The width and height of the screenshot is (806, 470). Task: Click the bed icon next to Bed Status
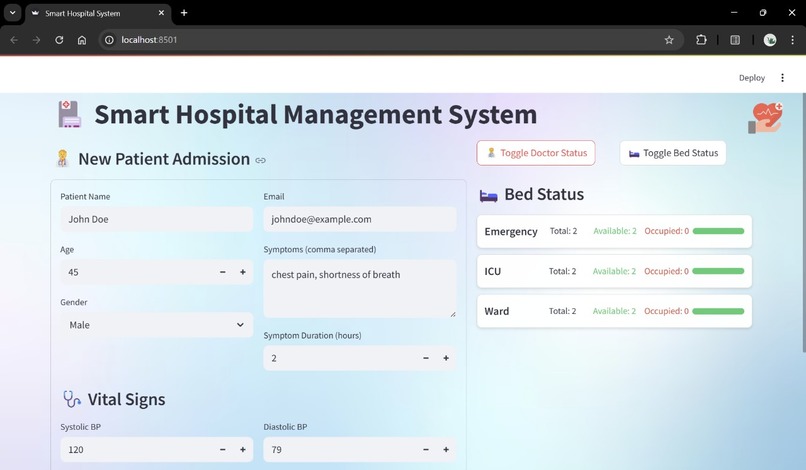click(488, 195)
